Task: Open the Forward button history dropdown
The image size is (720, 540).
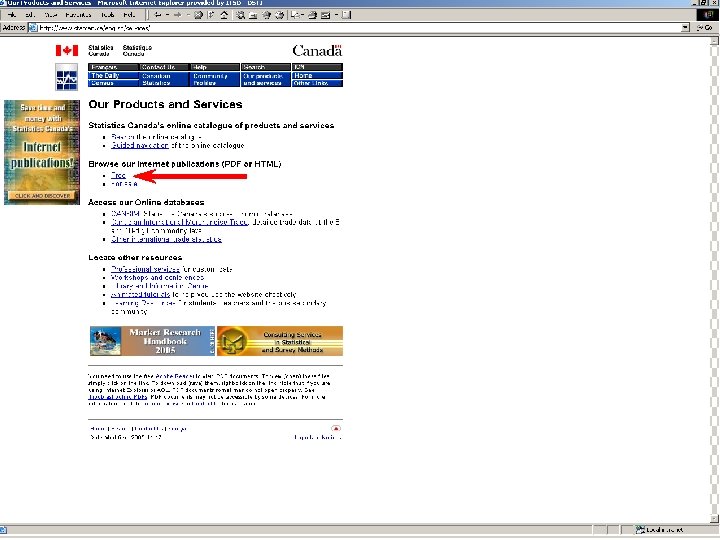Action: pos(188,15)
